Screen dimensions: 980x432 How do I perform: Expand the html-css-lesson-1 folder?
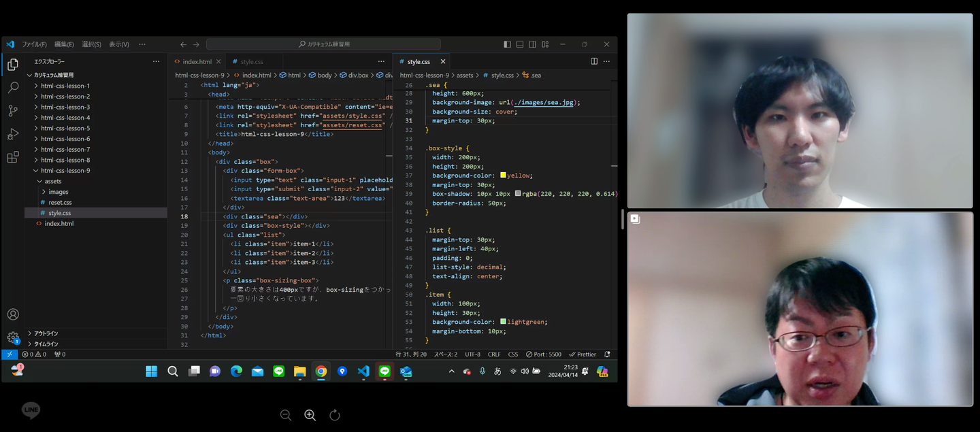[65, 86]
